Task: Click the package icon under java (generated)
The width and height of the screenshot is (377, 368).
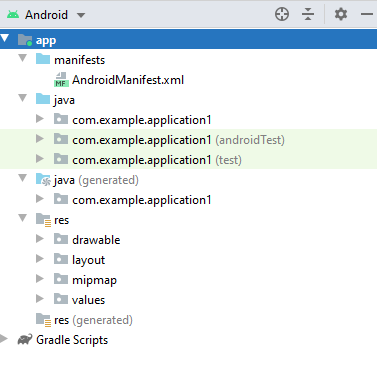Action: (61, 199)
